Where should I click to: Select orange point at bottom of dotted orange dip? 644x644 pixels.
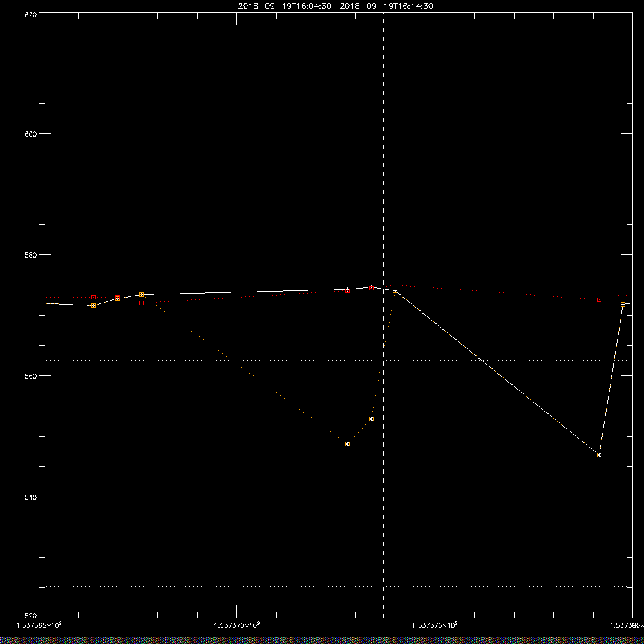point(348,444)
